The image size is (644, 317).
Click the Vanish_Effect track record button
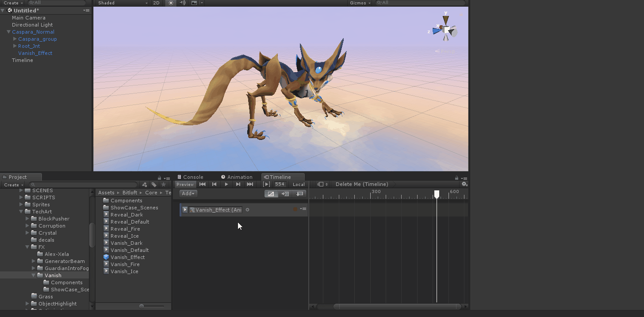pyautogui.click(x=295, y=209)
